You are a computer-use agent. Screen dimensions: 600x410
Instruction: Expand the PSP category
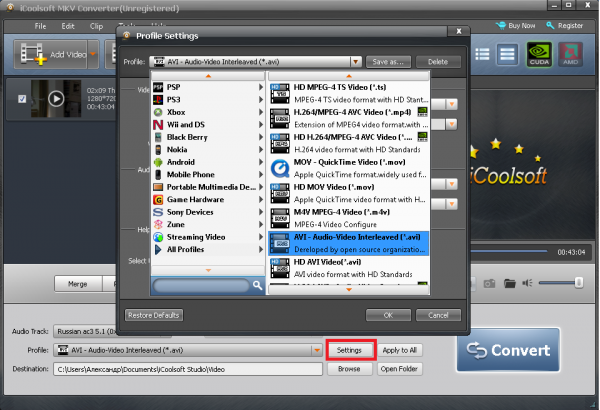(x=208, y=87)
